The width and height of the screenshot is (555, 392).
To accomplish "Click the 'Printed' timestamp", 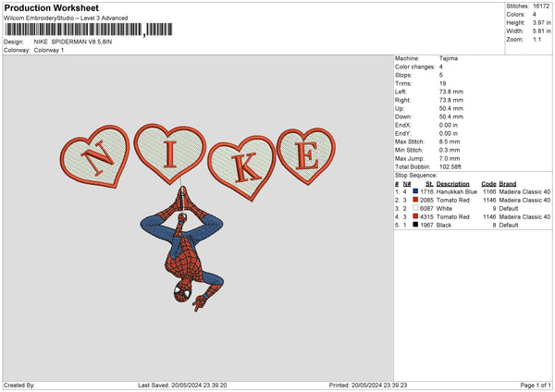I will (x=368, y=385).
